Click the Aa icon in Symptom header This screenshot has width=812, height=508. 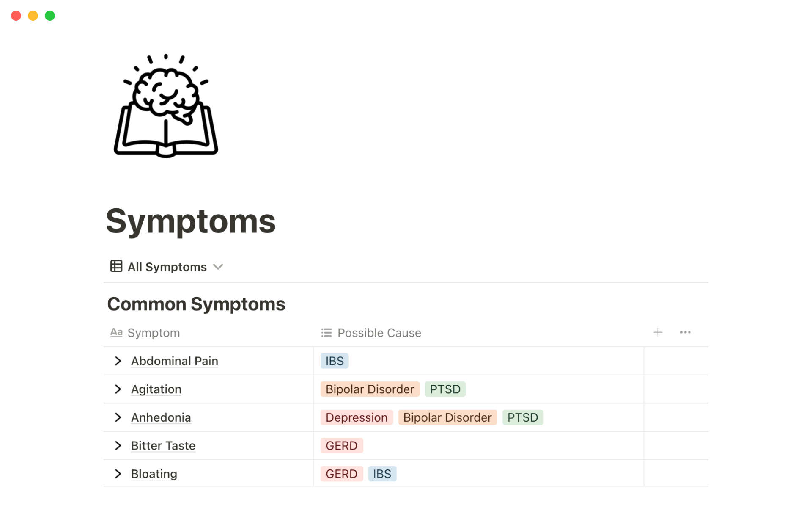tap(116, 333)
